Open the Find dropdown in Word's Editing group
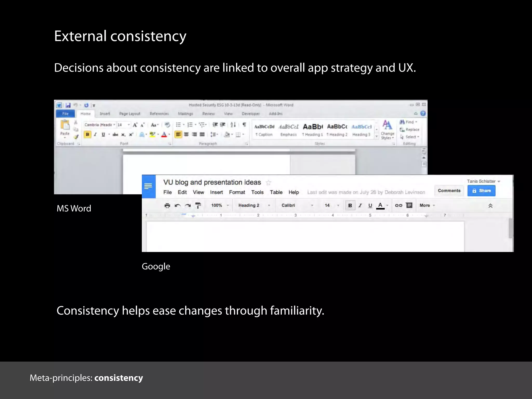This screenshot has width=532, height=399. coord(416,122)
